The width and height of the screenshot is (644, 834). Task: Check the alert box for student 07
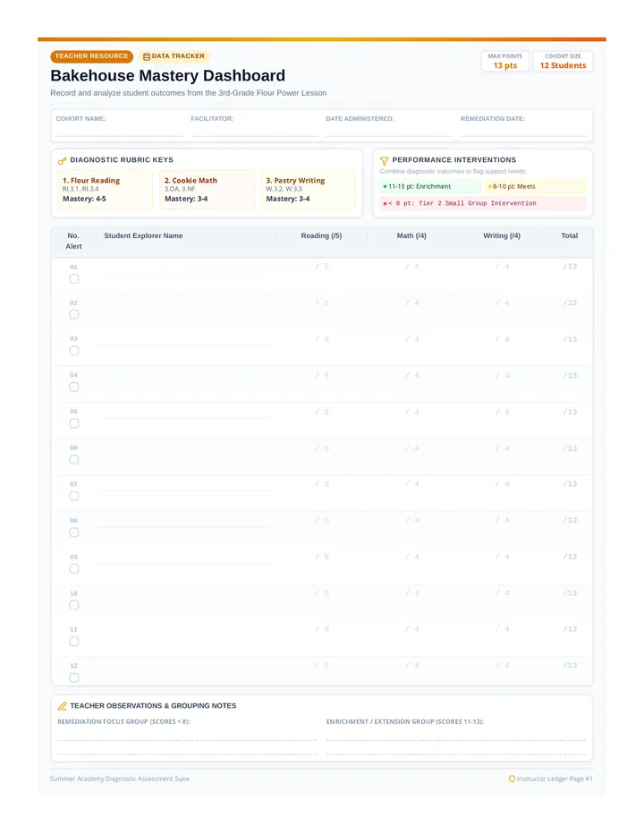click(74, 496)
